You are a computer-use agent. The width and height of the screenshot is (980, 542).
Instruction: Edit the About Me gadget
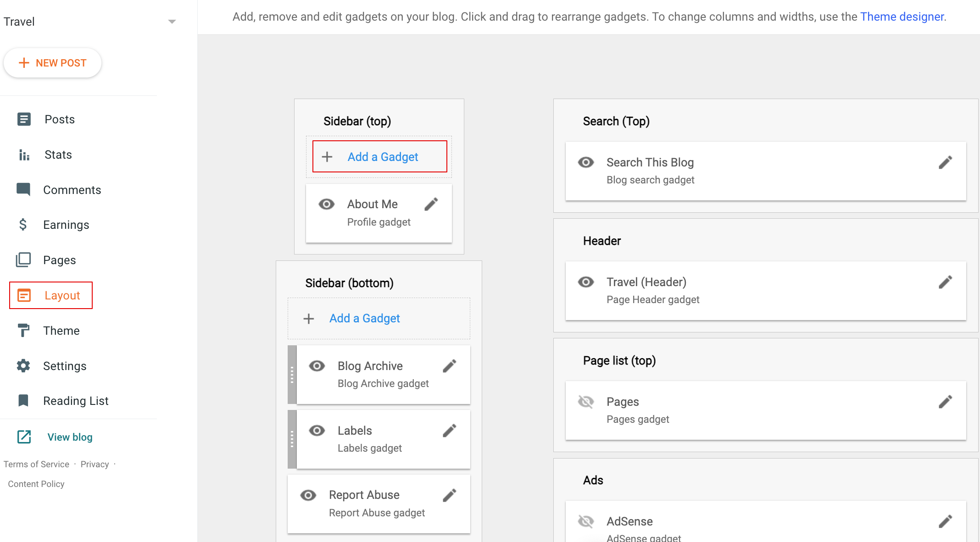(x=431, y=204)
